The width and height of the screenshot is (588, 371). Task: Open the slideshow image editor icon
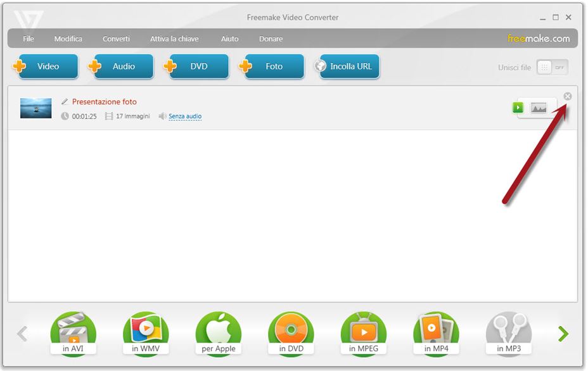[x=539, y=108]
